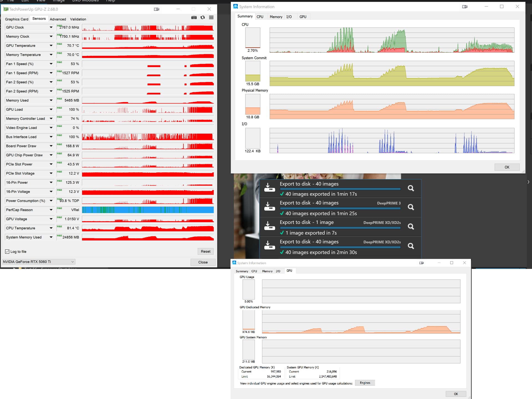Click the 40 images DeepPRIME XD/XD2s progress bar
532x399 pixels.
click(340, 247)
